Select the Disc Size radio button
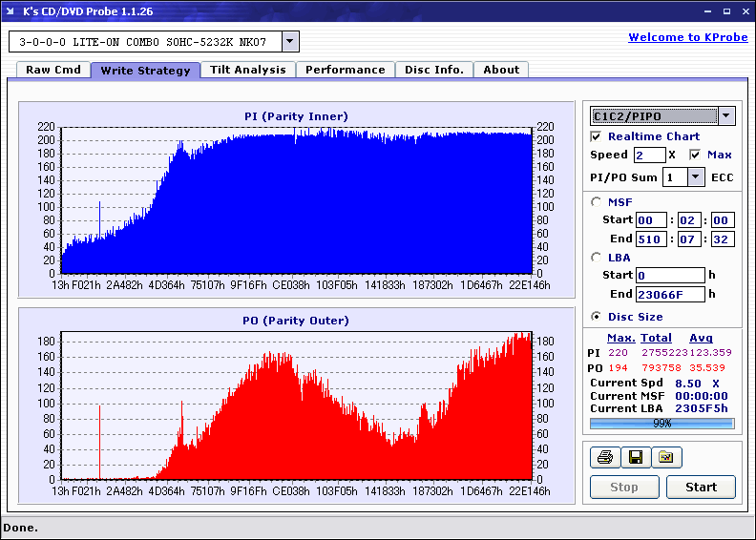Screen dimensions: 756x540 tap(596, 317)
